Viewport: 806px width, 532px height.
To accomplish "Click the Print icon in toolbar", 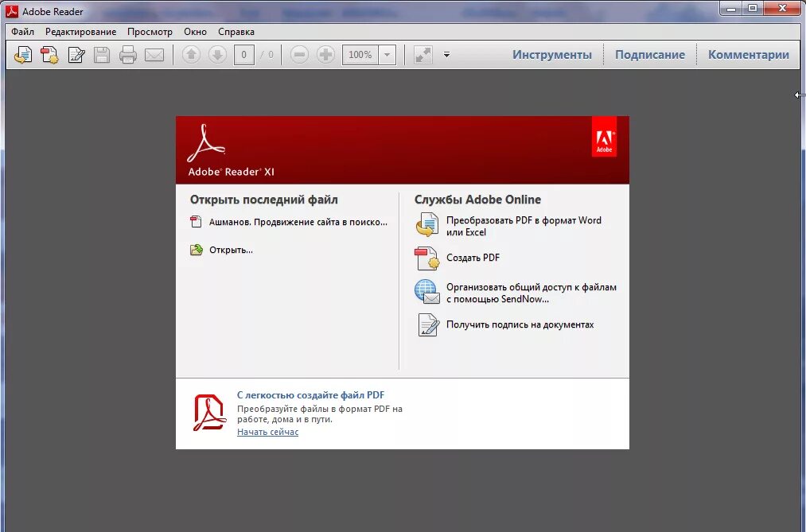I will (x=128, y=54).
